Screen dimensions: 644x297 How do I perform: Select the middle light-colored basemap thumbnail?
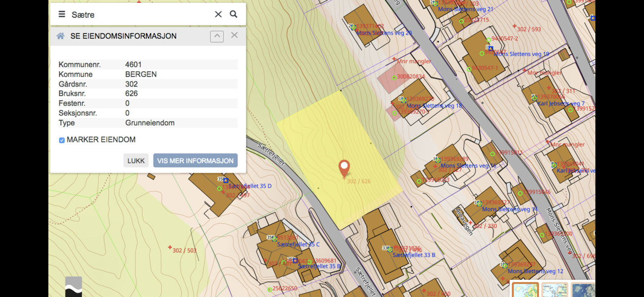pyautogui.click(x=554, y=290)
